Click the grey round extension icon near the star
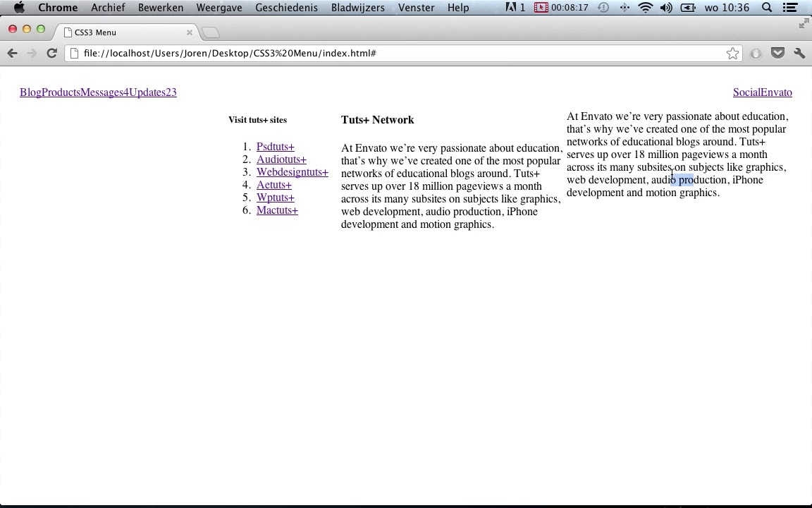 pos(756,53)
